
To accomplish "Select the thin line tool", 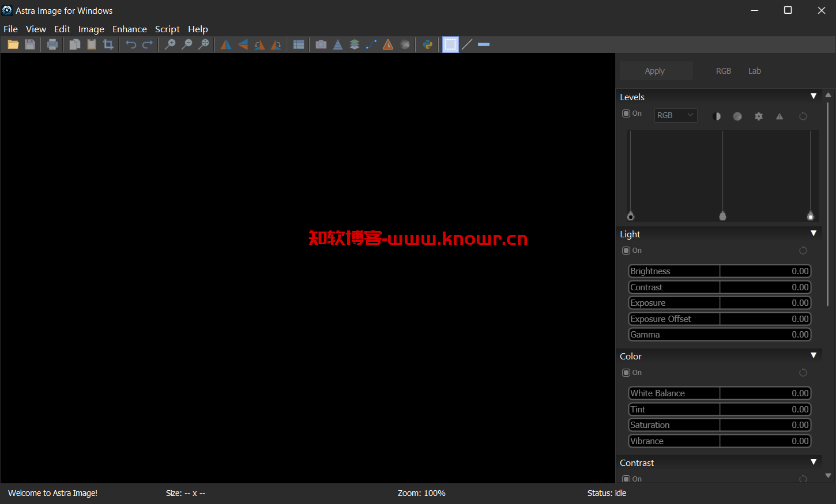I will (467, 44).
